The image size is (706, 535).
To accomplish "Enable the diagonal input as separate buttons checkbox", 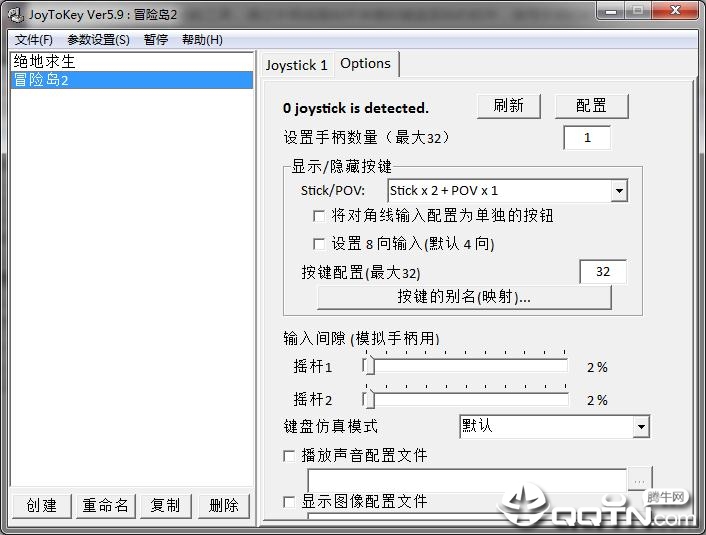I will [319, 217].
